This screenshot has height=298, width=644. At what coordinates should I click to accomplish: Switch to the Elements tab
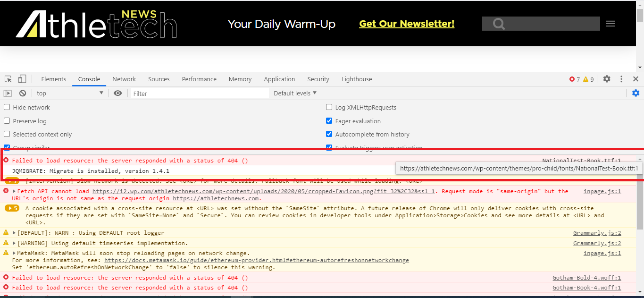tap(53, 79)
